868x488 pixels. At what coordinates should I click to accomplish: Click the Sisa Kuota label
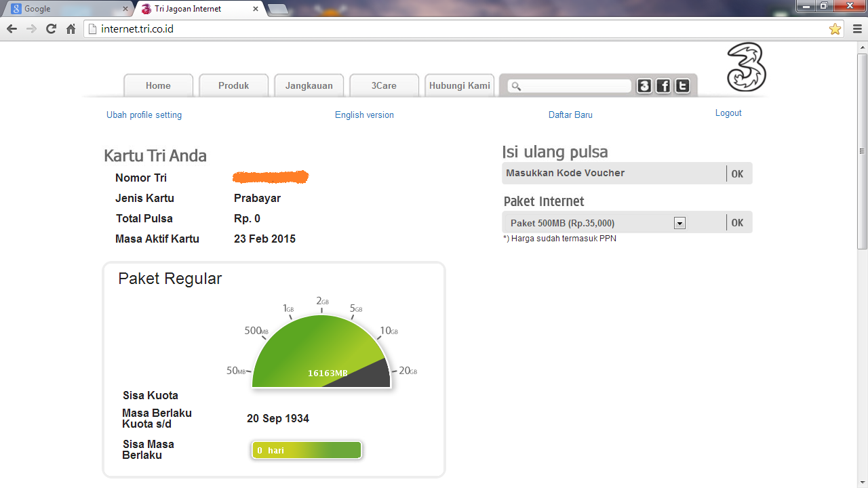coord(151,396)
